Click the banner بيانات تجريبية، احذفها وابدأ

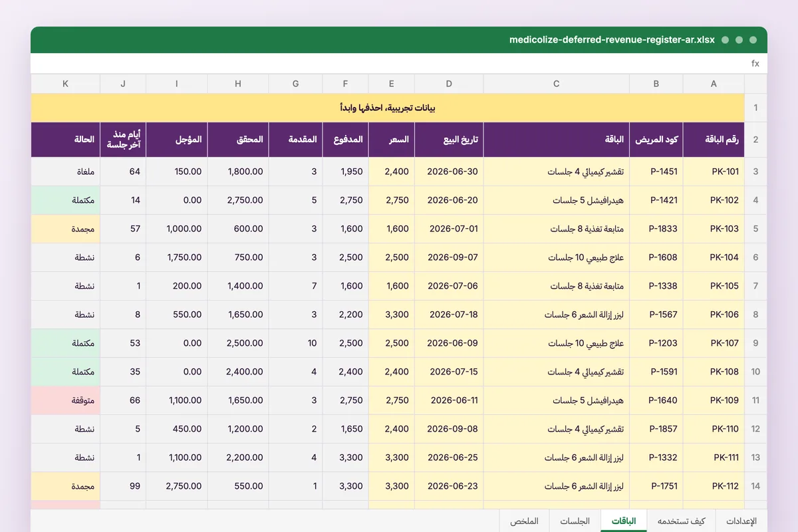pos(388,108)
